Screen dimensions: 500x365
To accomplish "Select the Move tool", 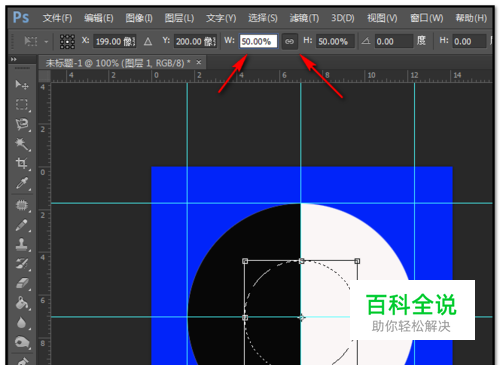I will tap(22, 85).
